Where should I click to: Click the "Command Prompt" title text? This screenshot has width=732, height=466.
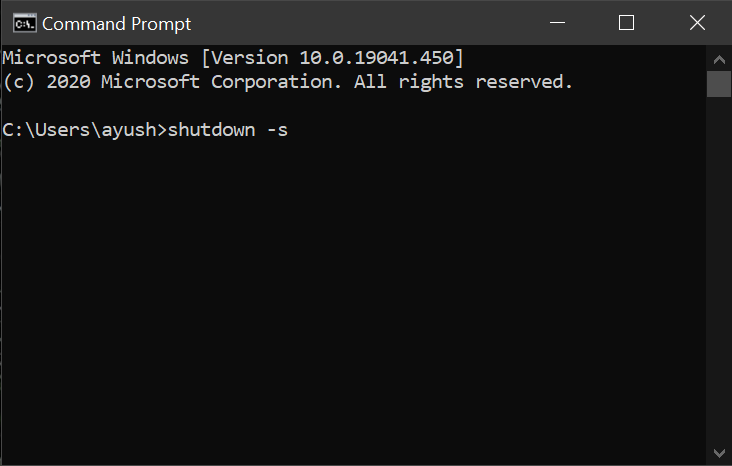(116, 23)
